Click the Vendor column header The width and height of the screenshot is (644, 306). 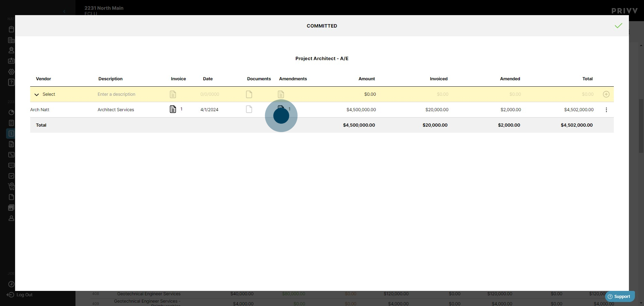44,79
